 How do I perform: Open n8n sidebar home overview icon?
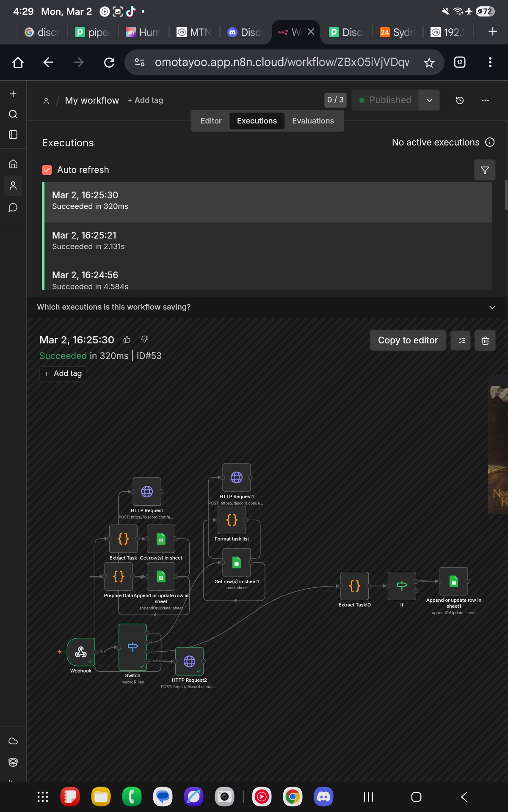tap(13, 164)
